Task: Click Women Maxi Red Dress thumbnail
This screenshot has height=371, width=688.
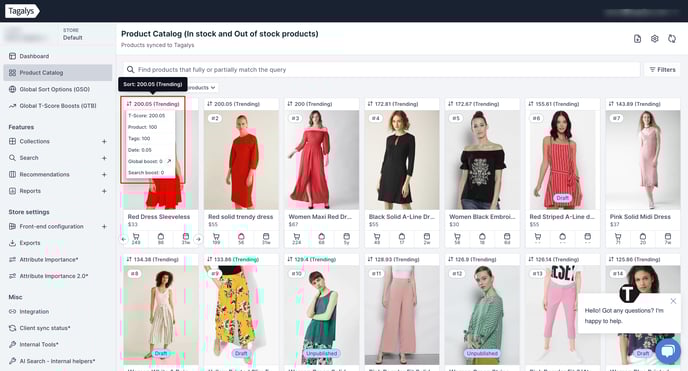Action: (322, 160)
